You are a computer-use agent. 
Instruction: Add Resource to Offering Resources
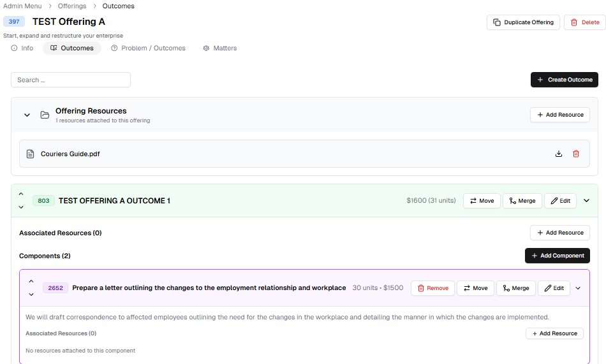coord(560,115)
